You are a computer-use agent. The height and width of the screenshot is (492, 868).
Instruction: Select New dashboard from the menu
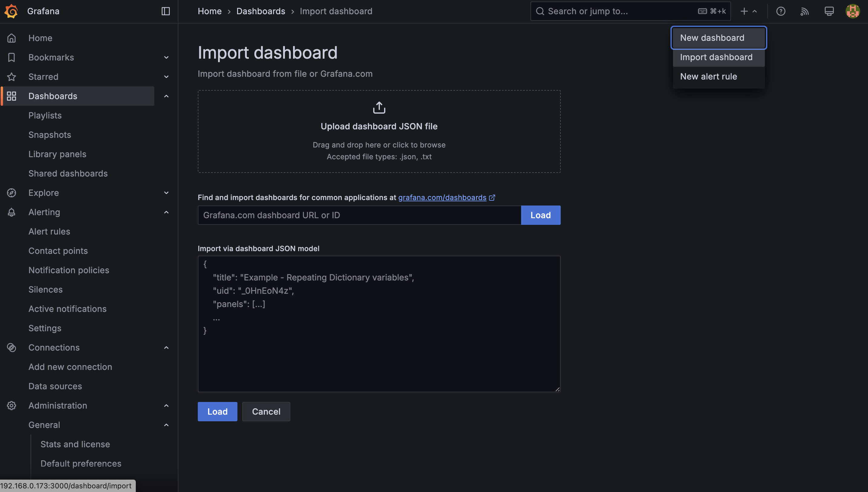click(712, 38)
